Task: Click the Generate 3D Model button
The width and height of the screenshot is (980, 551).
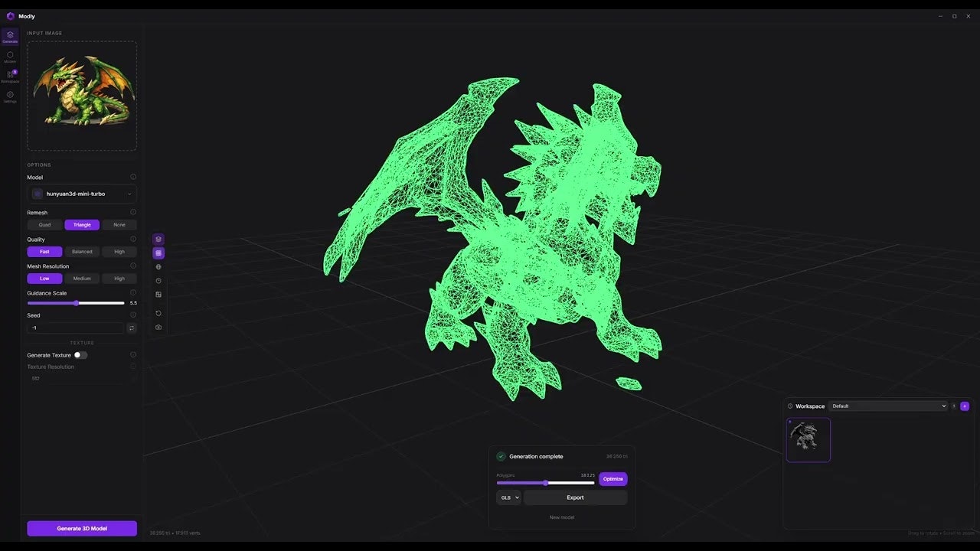Action: 82,529
